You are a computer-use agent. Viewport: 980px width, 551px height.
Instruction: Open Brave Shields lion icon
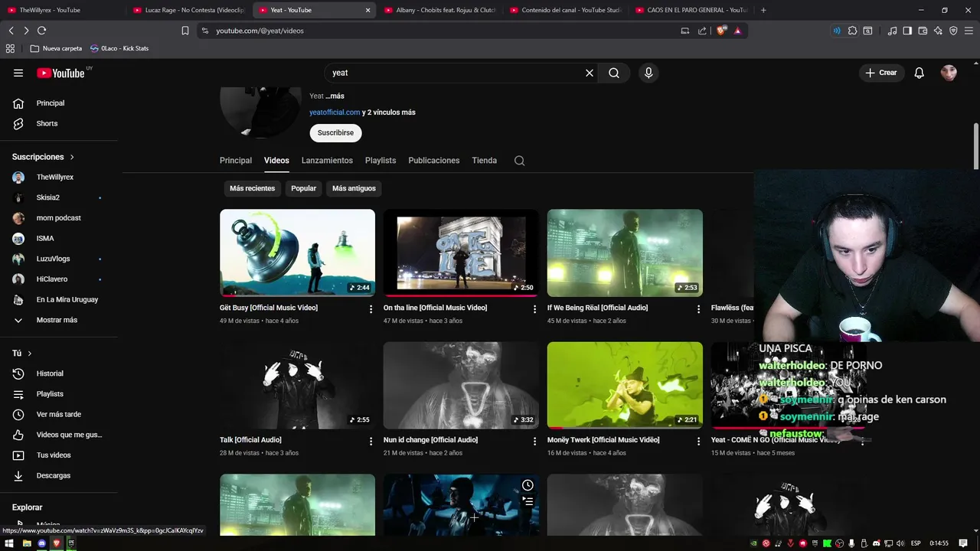[721, 31]
